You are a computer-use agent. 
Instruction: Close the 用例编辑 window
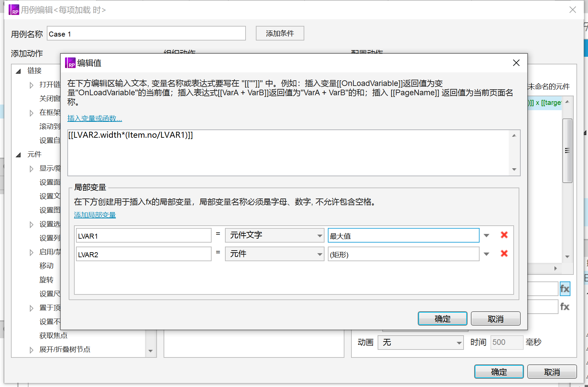[x=573, y=10]
